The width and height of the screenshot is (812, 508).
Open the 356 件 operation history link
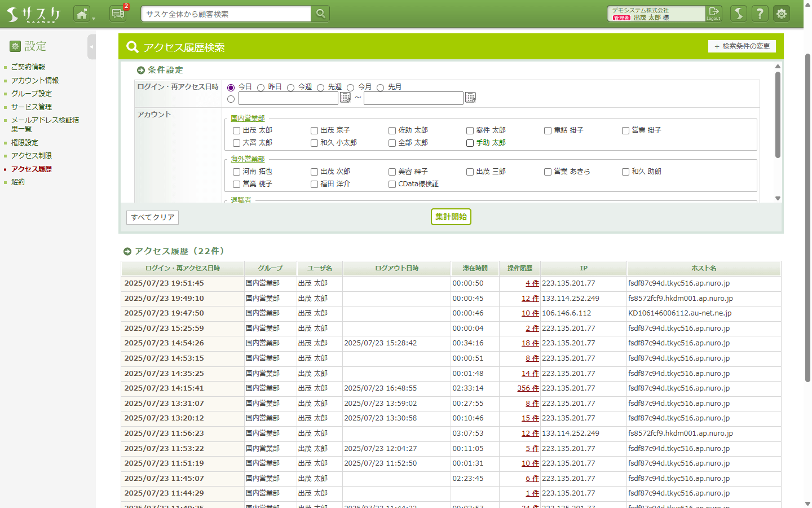click(528, 388)
